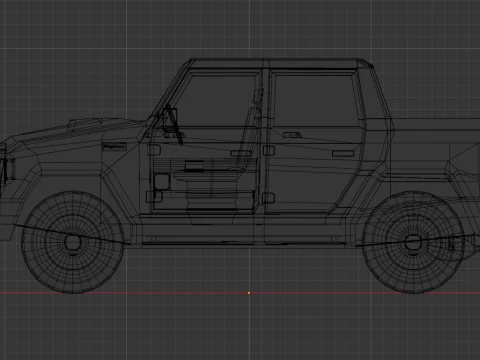
Task: Select the rear wheel hub of the wireframe car
Action: tap(413, 242)
